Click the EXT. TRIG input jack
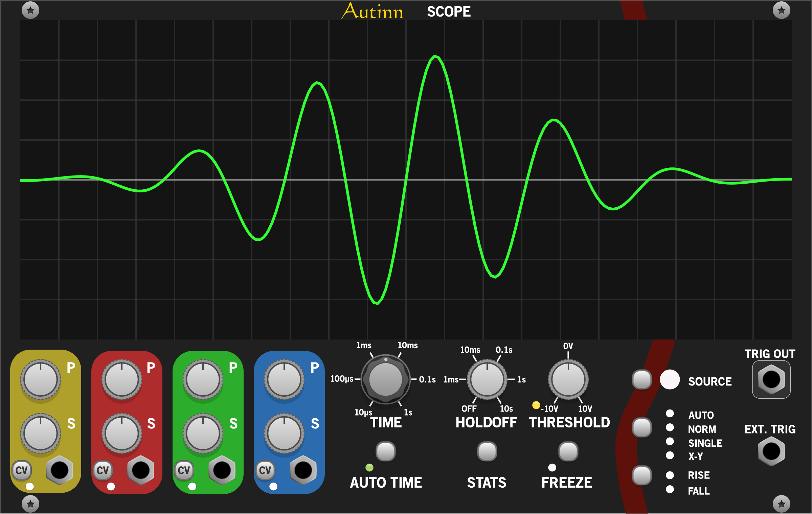This screenshot has height=514, width=812. [771, 451]
